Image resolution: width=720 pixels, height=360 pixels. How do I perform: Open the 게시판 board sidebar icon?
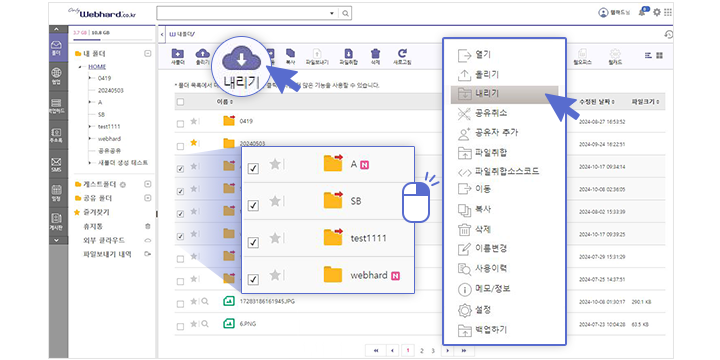[56, 221]
